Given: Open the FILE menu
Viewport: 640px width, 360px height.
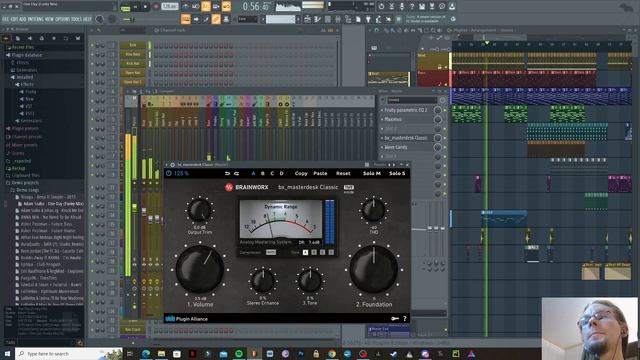Looking at the screenshot, I should pyautogui.click(x=5, y=19).
